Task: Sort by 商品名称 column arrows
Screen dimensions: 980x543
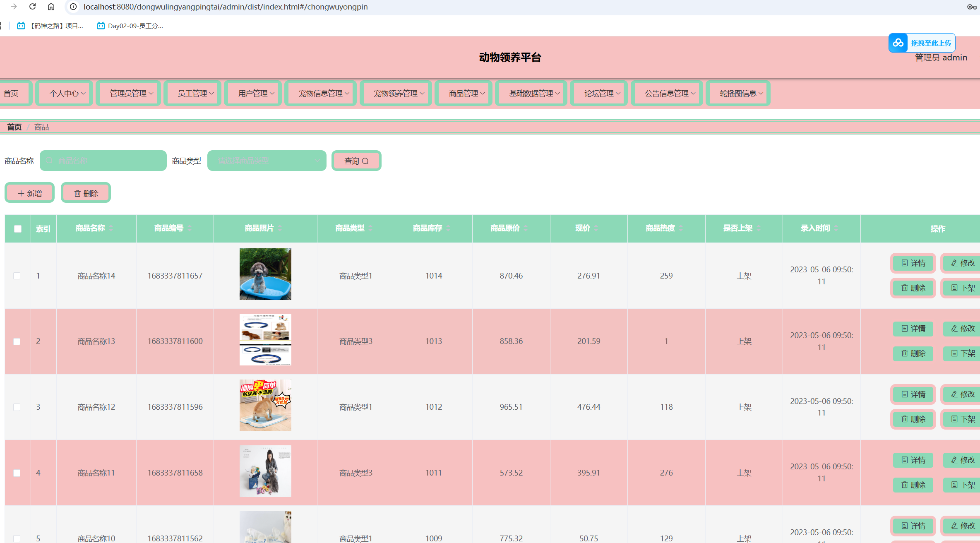Action: point(111,228)
